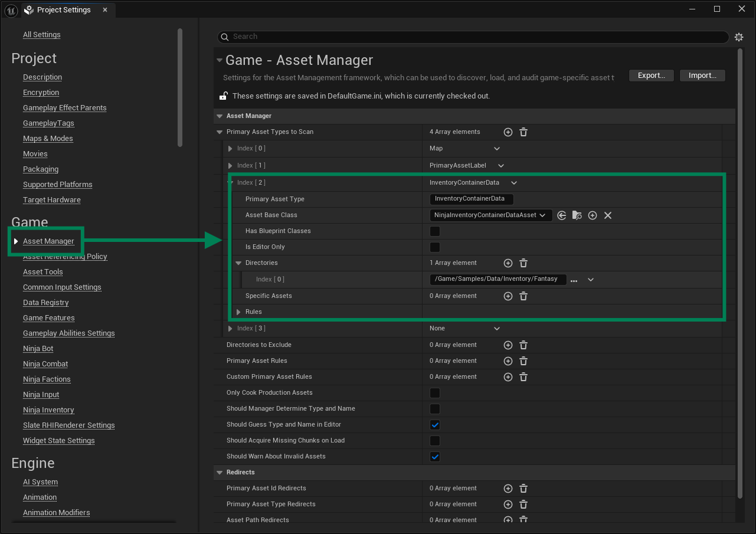Empty the Custom Primary Asset Rules array
Image resolution: width=756 pixels, height=534 pixels.
tap(523, 376)
